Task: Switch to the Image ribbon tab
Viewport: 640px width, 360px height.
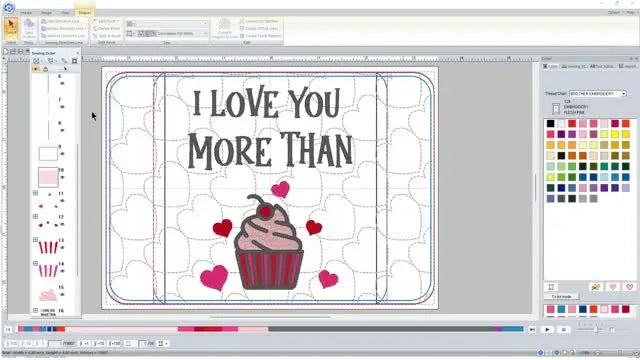Action: pyautogui.click(x=46, y=13)
